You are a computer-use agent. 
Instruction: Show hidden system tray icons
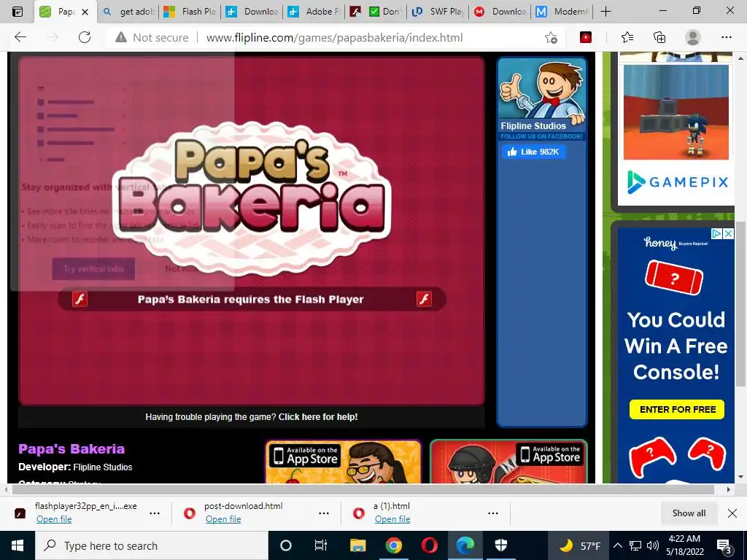click(x=617, y=545)
